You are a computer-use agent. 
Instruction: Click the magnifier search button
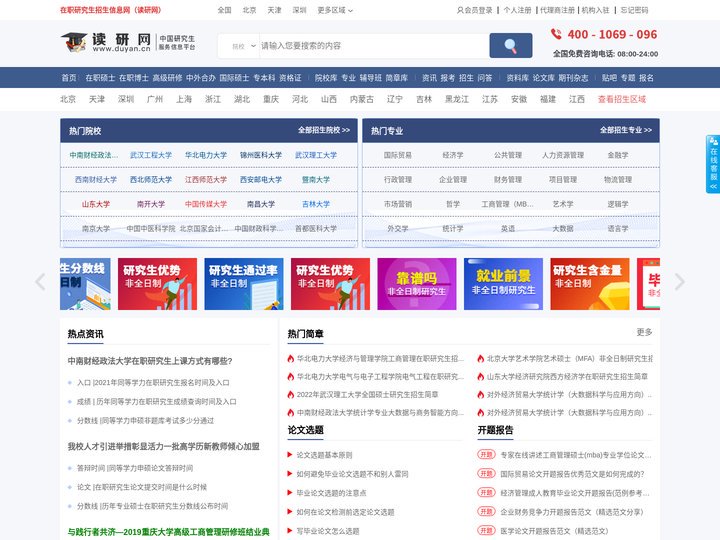(511, 45)
